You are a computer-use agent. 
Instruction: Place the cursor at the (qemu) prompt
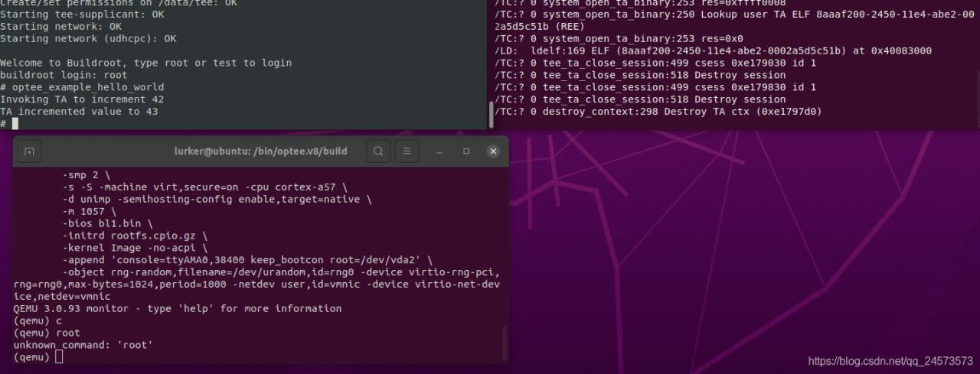[60, 357]
